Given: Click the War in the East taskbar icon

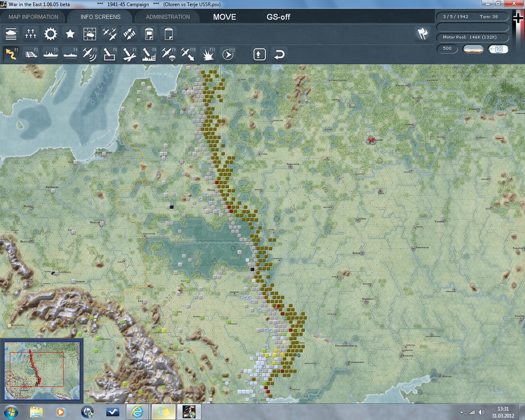Looking at the screenshot, I should pyautogui.click(x=189, y=412).
